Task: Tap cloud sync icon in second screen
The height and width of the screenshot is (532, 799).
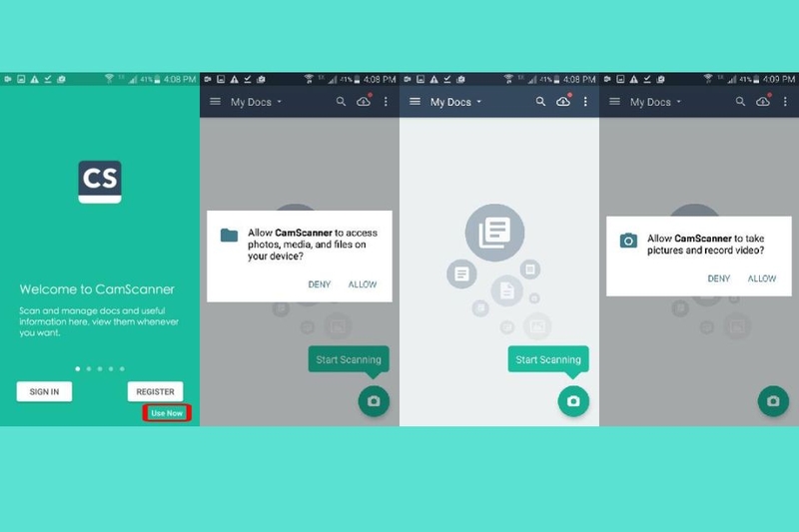Action: [x=364, y=101]
